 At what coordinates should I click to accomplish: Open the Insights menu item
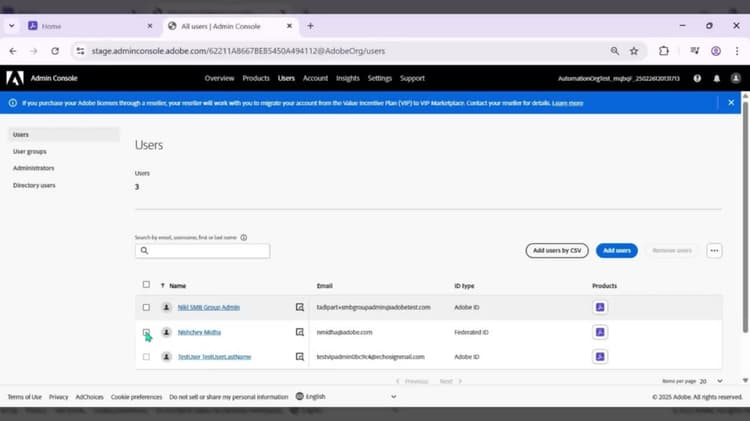point(348,78)
